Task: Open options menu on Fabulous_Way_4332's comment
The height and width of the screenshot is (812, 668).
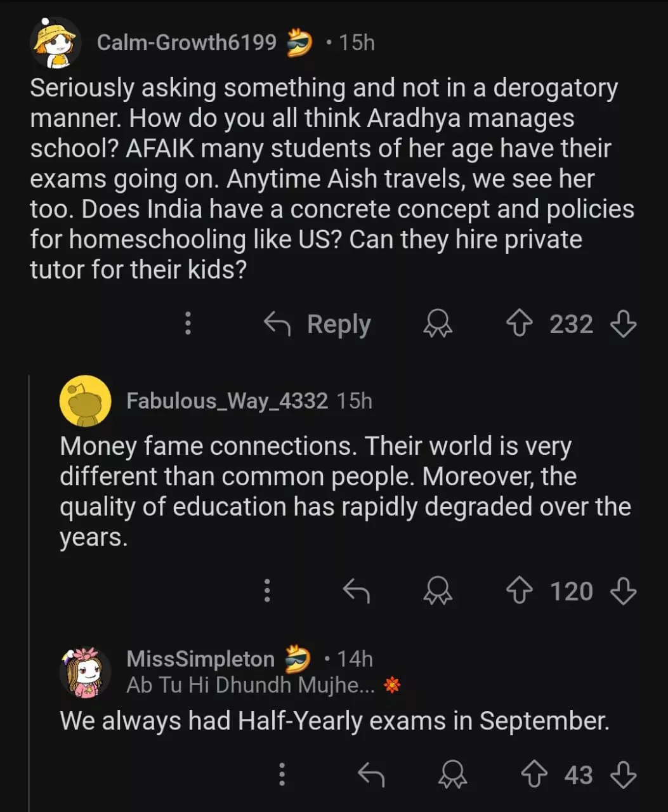Action: (x=267, y=591)
